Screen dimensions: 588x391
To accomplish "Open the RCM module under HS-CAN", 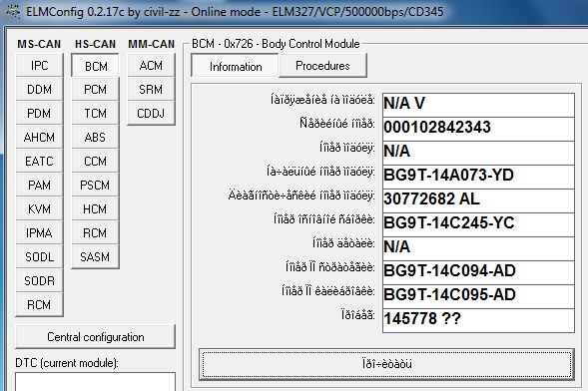I will tap(95, 233).
